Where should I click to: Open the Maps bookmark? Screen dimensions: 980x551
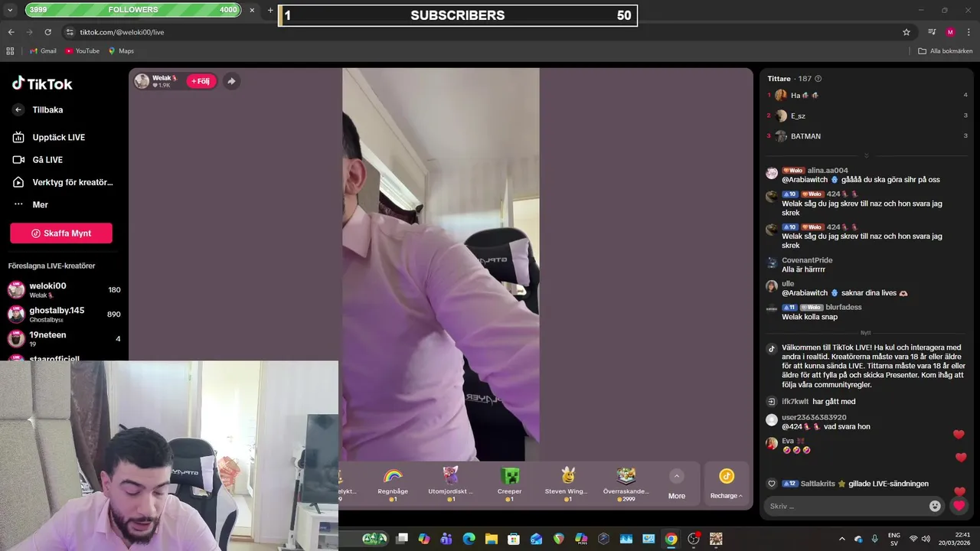coord(121,51)
